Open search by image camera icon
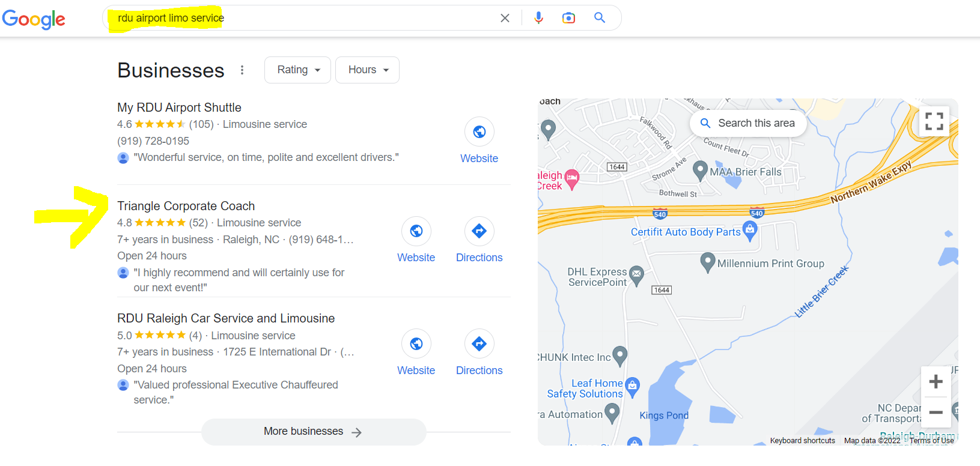 coord(568,18)
